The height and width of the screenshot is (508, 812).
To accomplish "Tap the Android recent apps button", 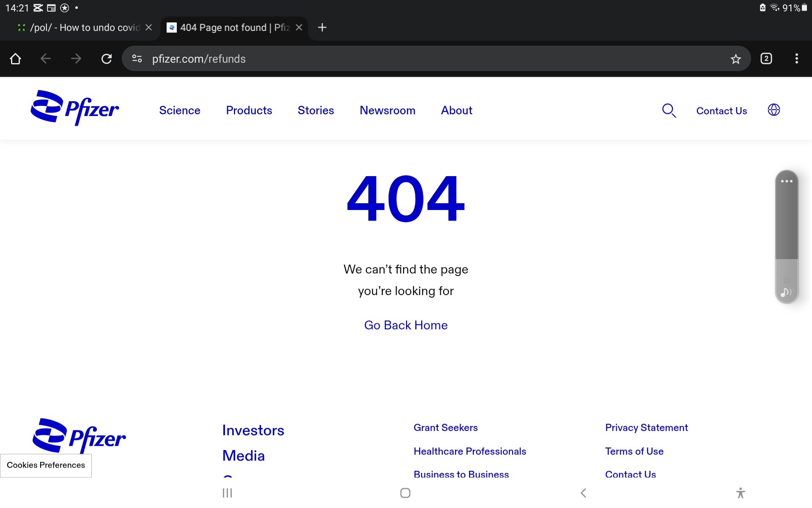I will (x=228, y=493).
